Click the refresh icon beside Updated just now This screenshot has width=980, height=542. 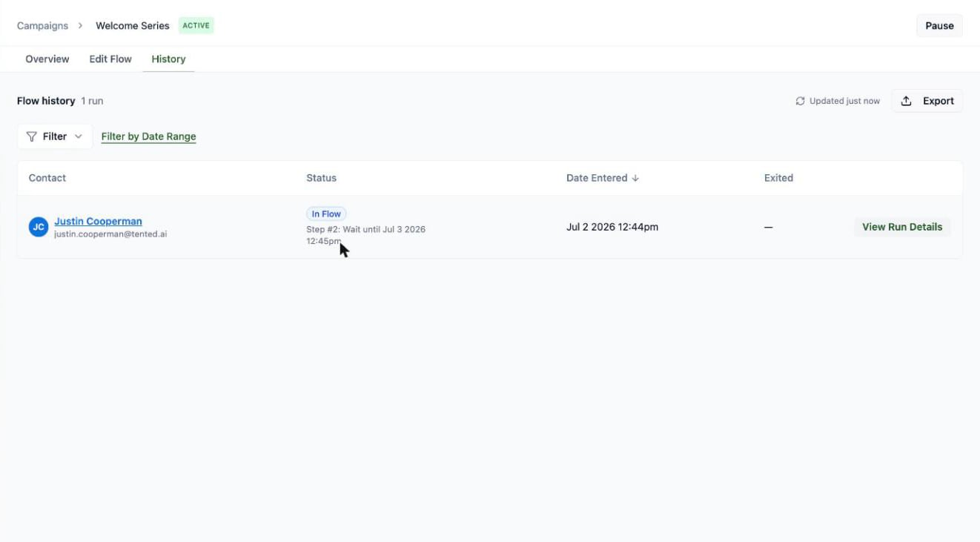[x=800, y=101]
